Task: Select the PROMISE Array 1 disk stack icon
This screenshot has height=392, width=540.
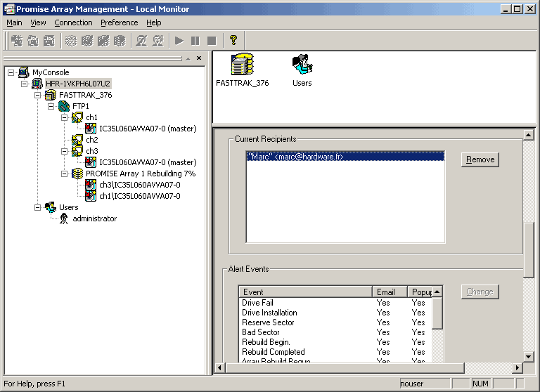Action: click(x=77, y=174)
